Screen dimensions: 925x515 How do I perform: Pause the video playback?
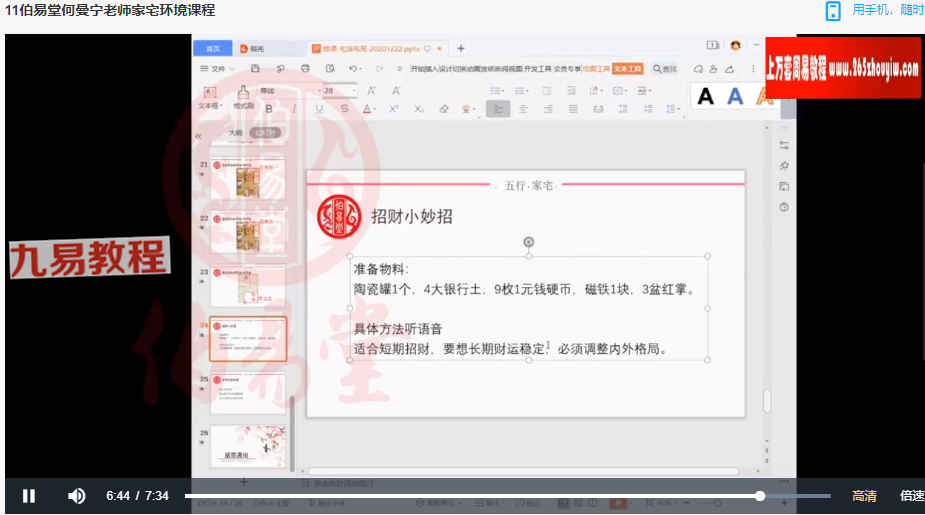click(x=28, y=496)
